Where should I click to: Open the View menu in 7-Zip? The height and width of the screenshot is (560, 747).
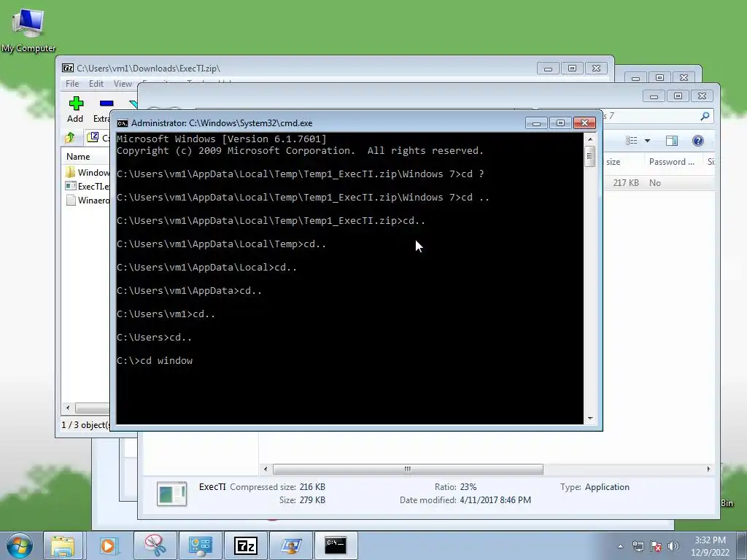[x=123, y=84]
